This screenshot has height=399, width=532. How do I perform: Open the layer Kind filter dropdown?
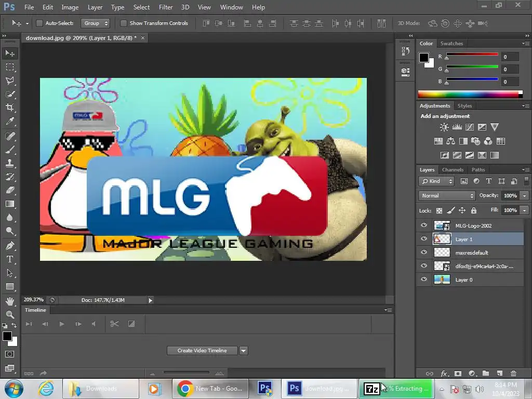436,181
